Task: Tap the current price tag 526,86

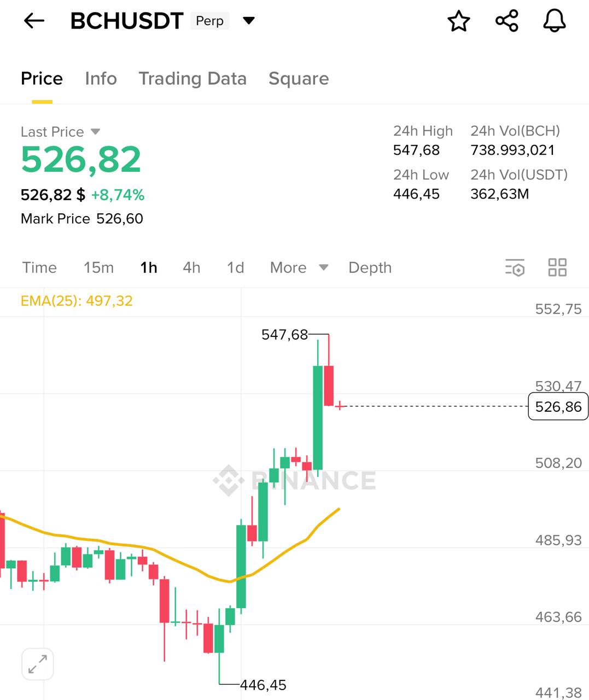Action: (557, 406)
